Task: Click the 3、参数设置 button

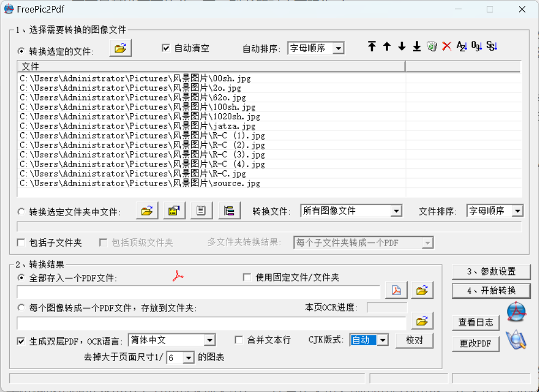Action: [490, 271]
